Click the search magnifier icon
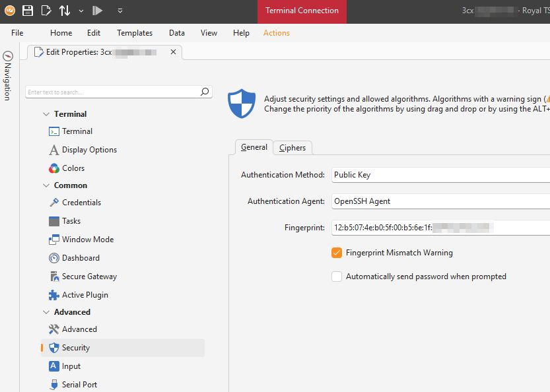The image size is (550, 392). click(x=205, y=92)
